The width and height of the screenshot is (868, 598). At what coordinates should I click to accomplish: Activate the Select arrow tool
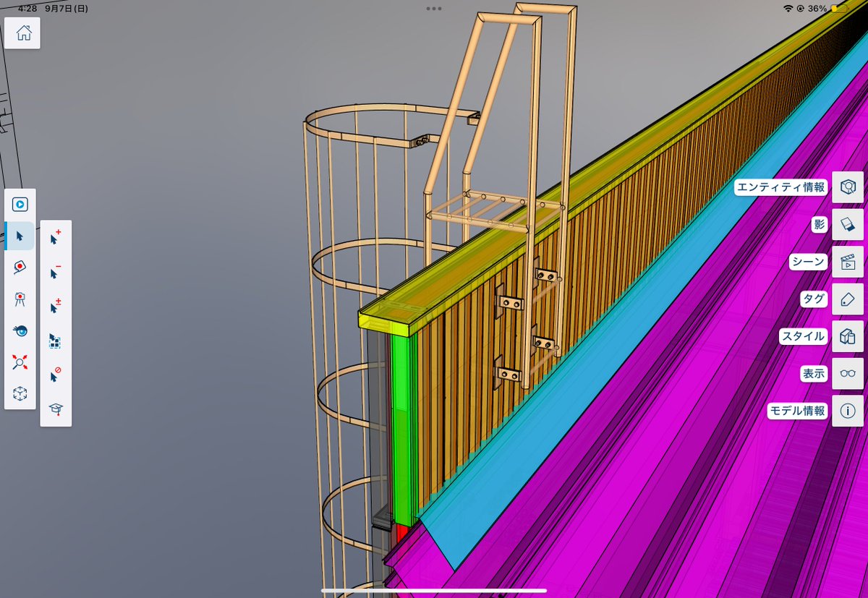pyautogui.click(x=21, y=236)
